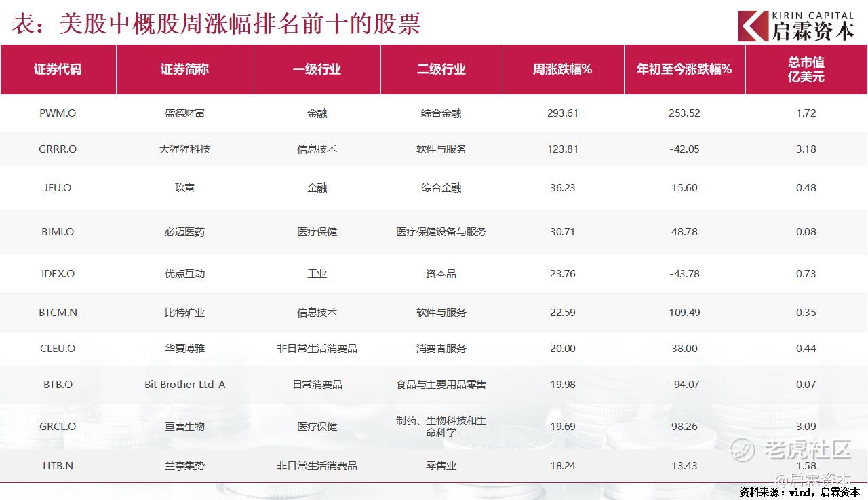The height and width of the screenshot is (500, 868).
Task: Select the name 亘喜生物
Action: tap(184, 426)
